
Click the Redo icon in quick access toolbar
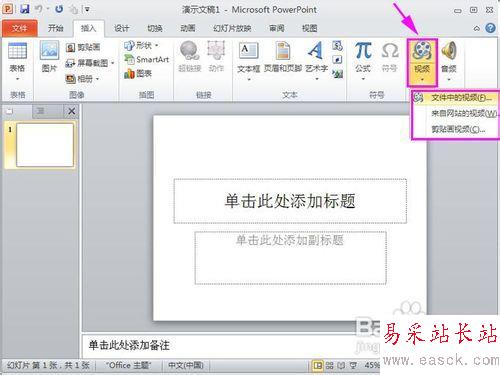click(59, 9)
